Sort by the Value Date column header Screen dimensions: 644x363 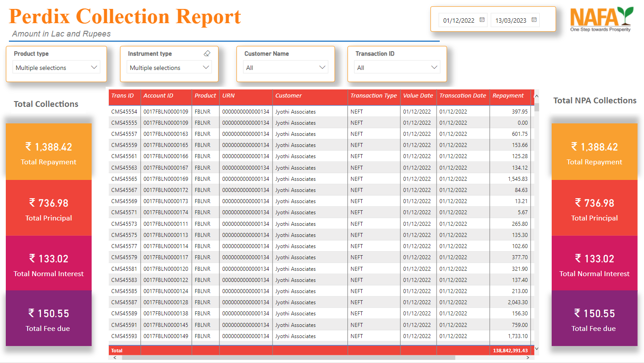click(418, 96)
